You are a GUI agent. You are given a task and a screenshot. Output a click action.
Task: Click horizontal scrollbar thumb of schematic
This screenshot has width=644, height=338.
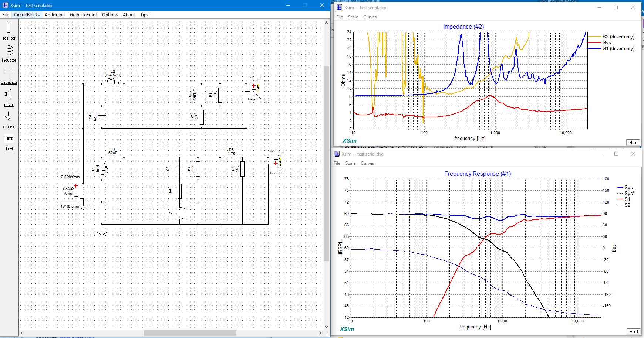pos(190,333)
